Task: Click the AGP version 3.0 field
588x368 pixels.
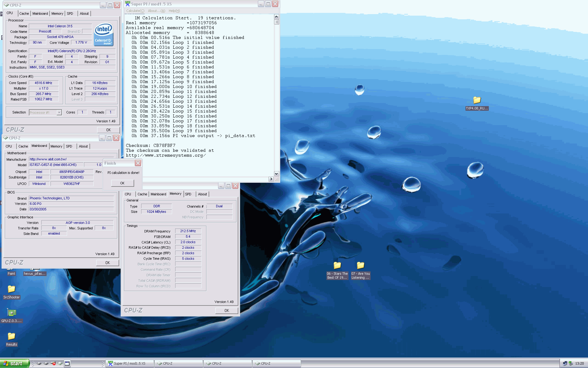Action: (77, 223)
